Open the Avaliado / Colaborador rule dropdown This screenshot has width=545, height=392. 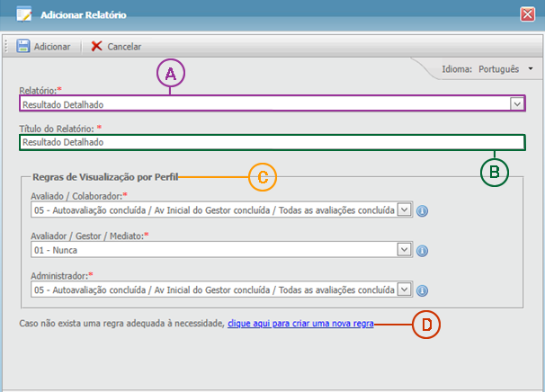click(x=404, y=209)
